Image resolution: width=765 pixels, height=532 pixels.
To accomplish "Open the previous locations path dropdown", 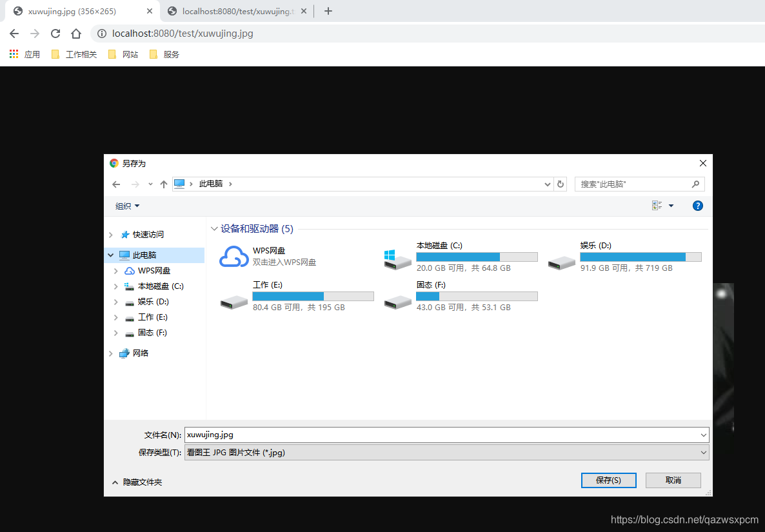I will click(x=547, y=184).
